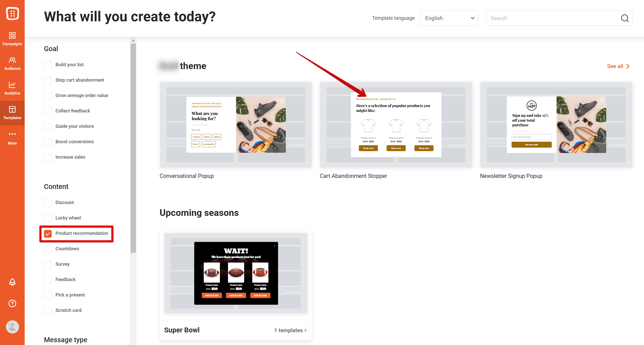Screen dimensions: 644x345
Task: Expand Super Bowl 1 templates chevron
Action: 305,330
